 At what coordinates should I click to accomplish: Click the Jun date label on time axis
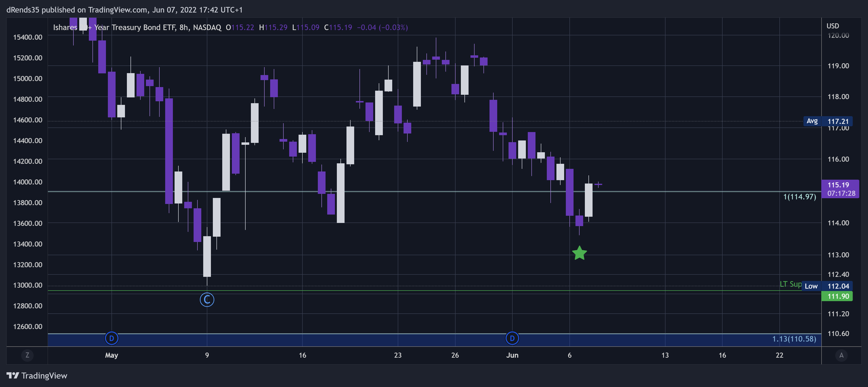coord(512,355)
